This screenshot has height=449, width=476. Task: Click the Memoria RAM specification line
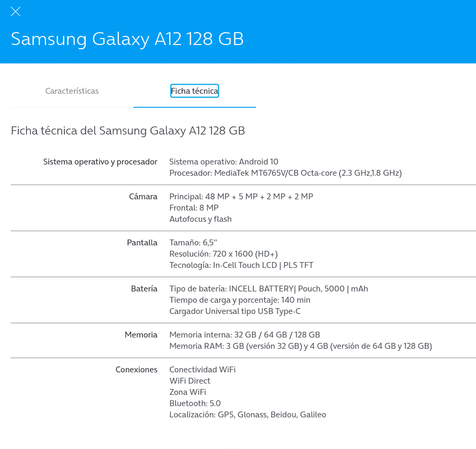tap(300, 346)
